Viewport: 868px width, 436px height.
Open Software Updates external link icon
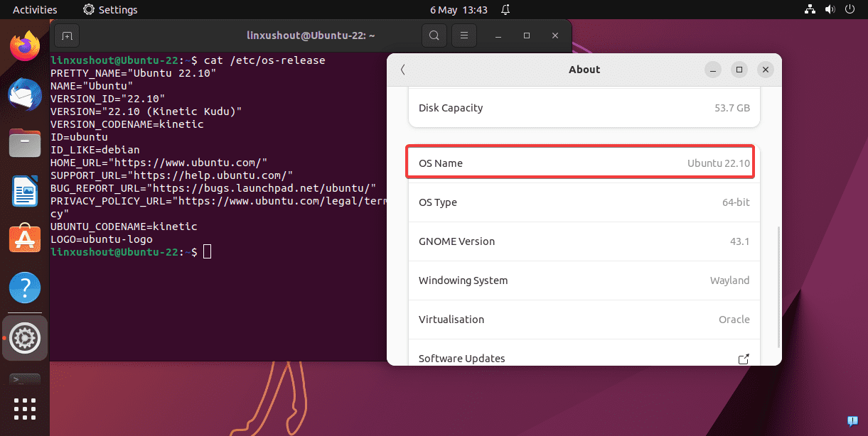(744, 359)
